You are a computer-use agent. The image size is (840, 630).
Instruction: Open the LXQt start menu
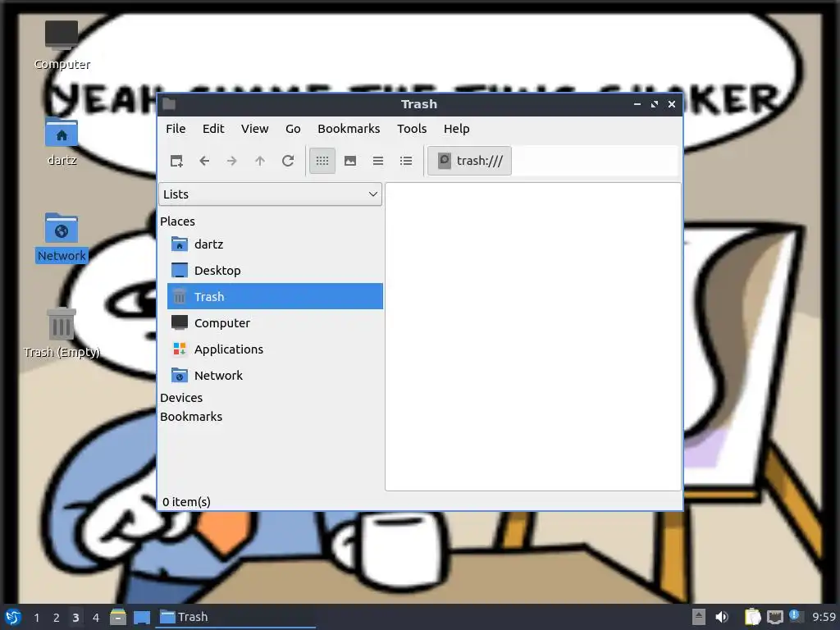point(12,617)
